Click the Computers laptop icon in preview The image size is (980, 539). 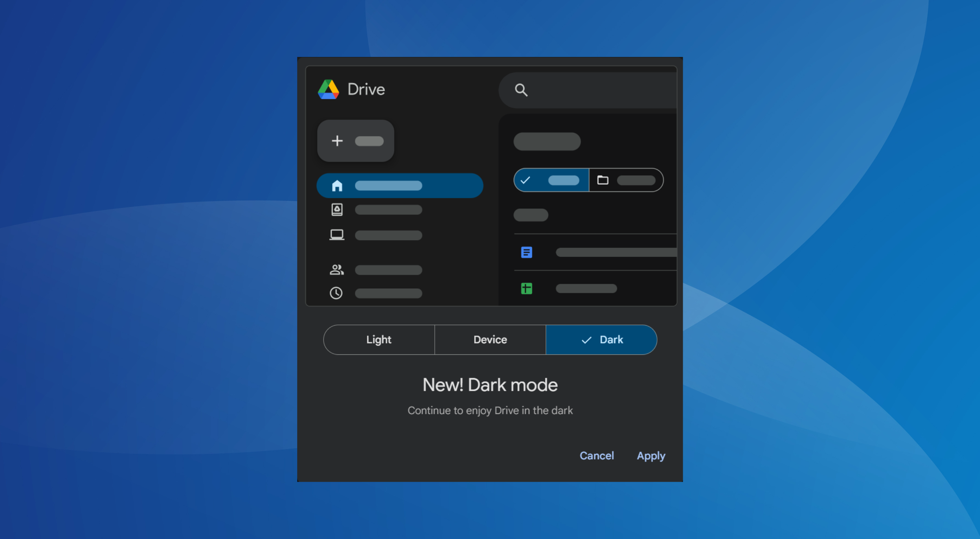(337, 235)
